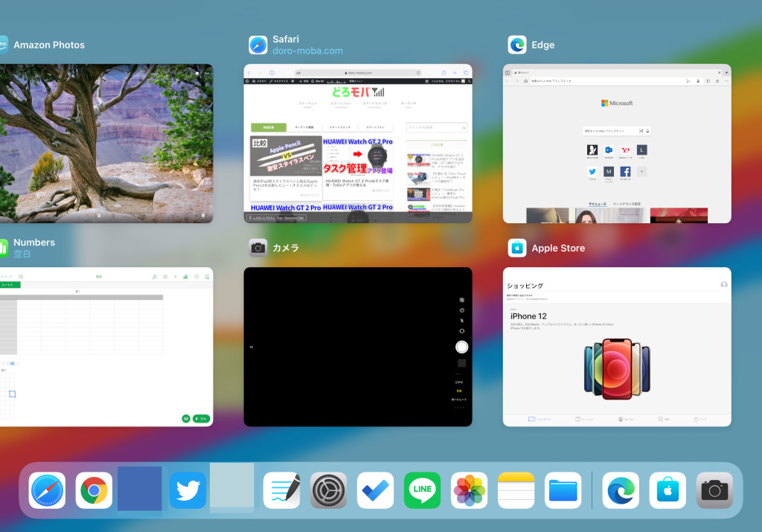Open Apple Store from the dock
Viewport: 762px width, 532px height.
pos(667,490)
